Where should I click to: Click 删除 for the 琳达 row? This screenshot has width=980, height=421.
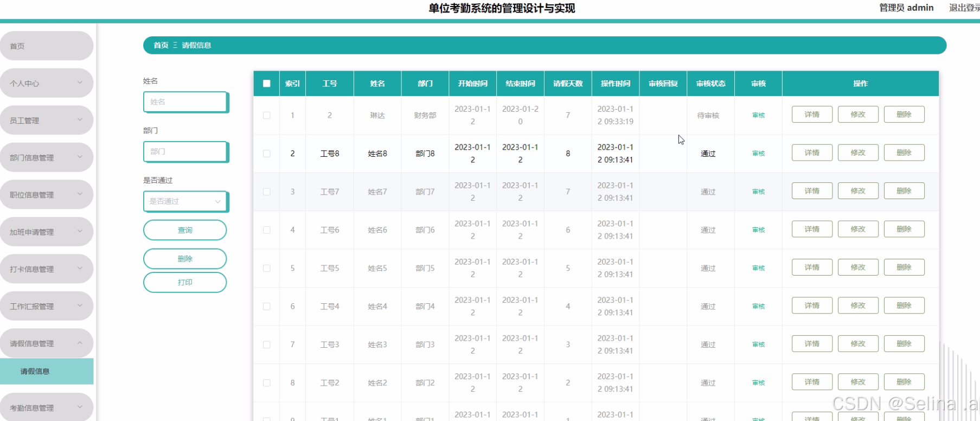904,114
